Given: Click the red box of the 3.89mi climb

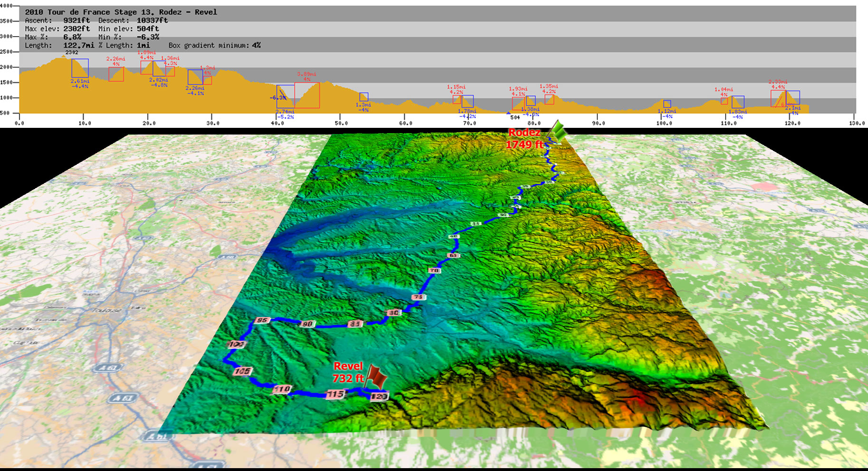Looking at the screenshot, I should point(307,95).
